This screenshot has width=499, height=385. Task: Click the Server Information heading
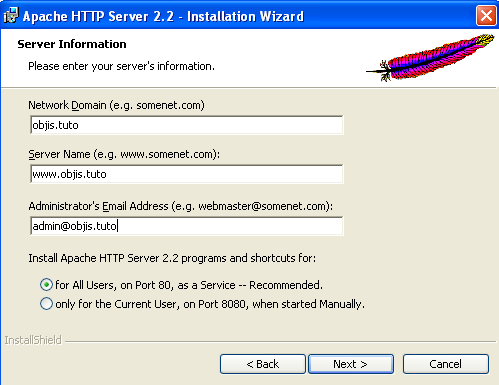pos(72,44)
